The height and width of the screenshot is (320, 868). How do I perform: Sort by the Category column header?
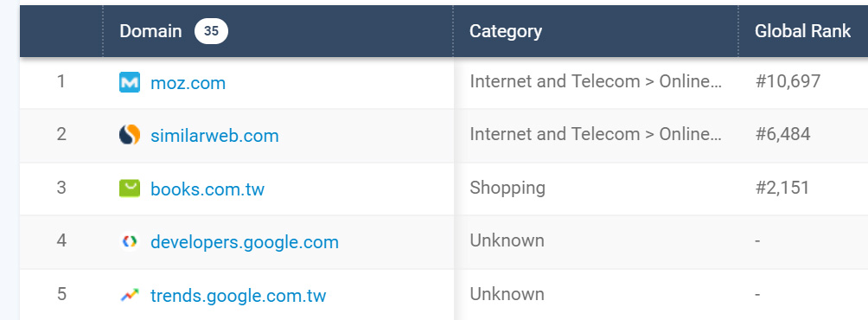click(506, 31)
